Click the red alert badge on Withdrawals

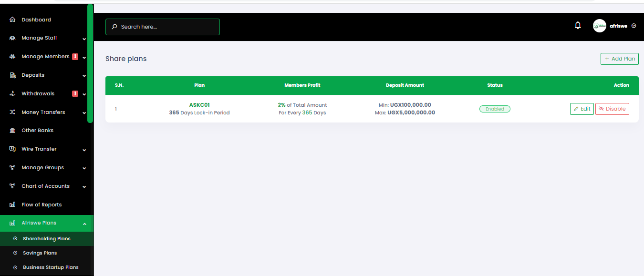click(x=75, y=94)
